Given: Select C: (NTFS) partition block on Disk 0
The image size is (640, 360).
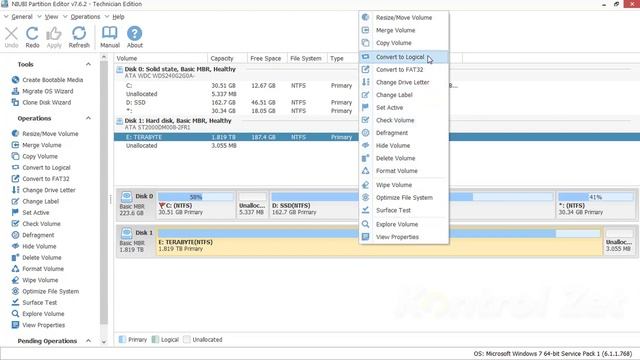Looking at the screenshot, I should 196,205.
